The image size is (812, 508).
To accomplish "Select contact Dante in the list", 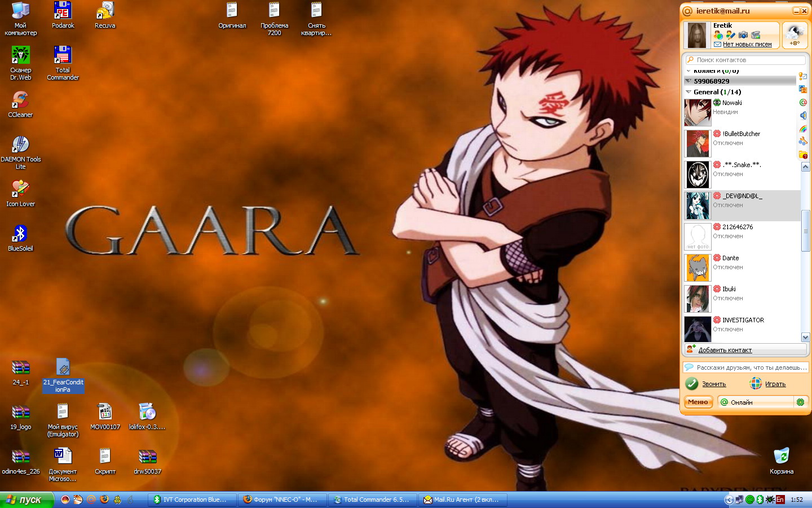I will coord(742,268).
